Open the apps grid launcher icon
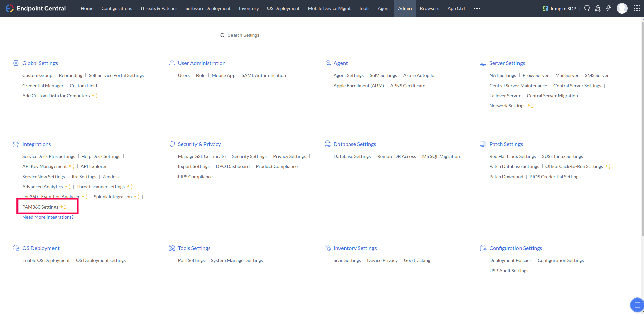 [637, 8]
